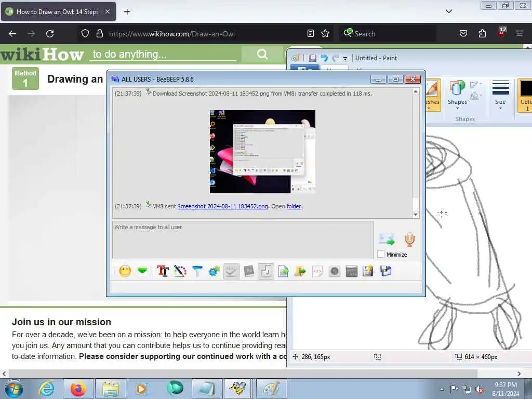Screen dimensions: 532x399
Task: Open Screenshot 2024-08-11 183452.png link
Action: click(222, 206)
